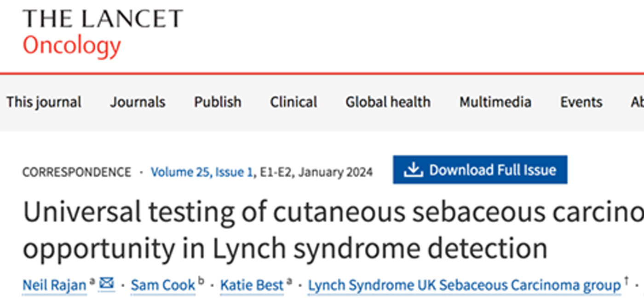Click the envelope icon beside Neil Rajan
The width and height of the screenshot is (644, 301).
point(107,284)
